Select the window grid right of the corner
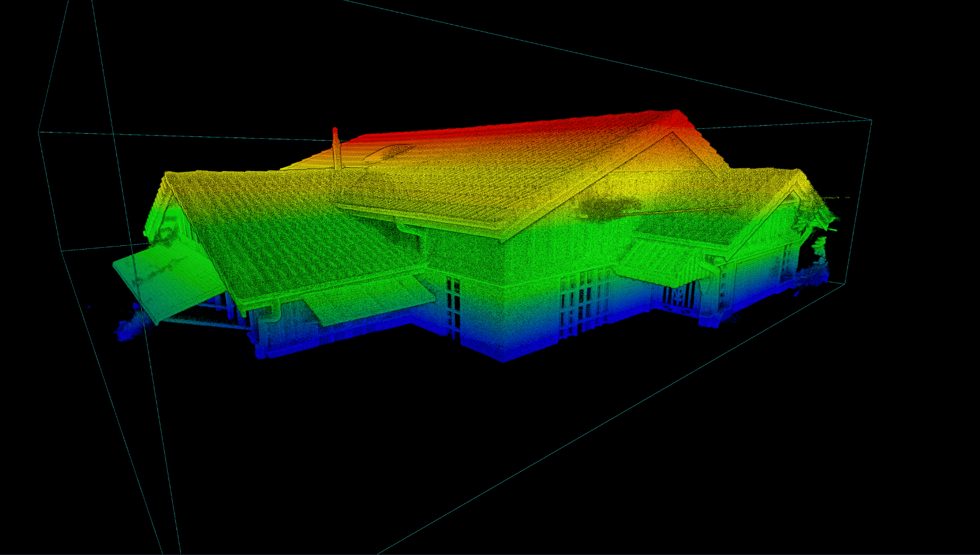This screenshot has height=555, width=980. [x=582, y=304]
